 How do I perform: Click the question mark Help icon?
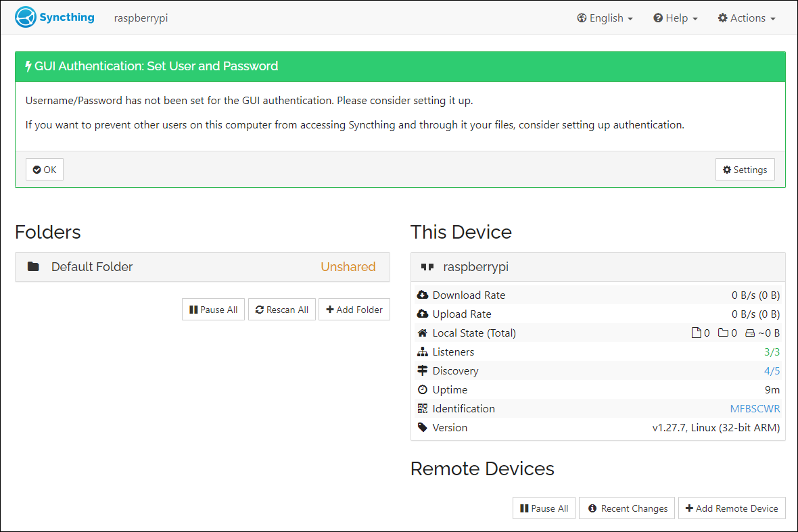coord(658,18)
